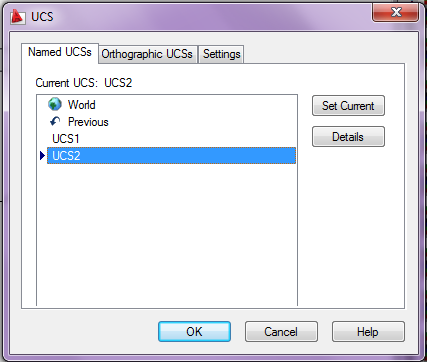427x362 pixels.
Task: Click empty area below UCS2 in the list
Action: pyautogui.click(x=167, y=233)
